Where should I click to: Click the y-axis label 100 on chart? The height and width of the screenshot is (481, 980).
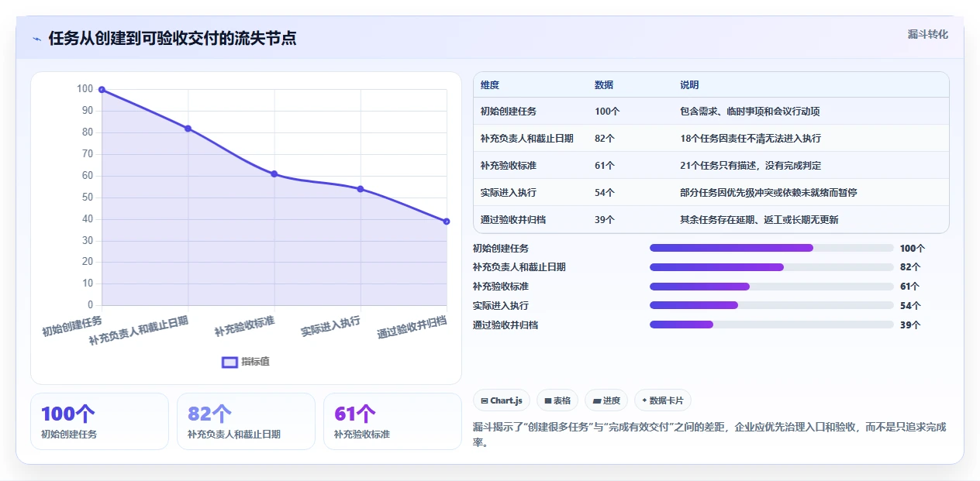85,89
